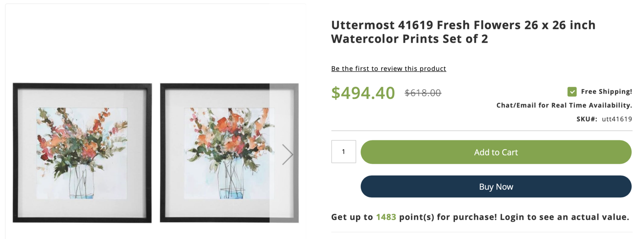This screenshot has width=644, height=239.
Task: Open the left framed flower print image
Action: click(x=82, y=153)
